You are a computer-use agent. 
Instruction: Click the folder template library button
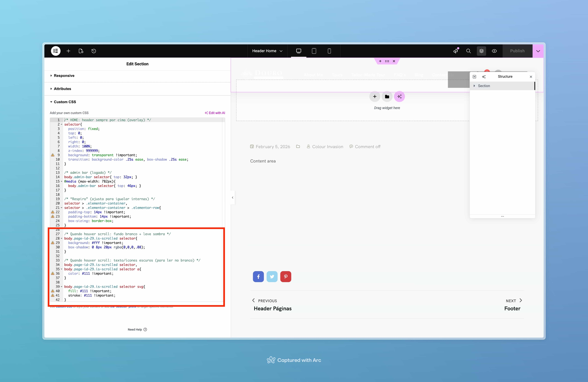(x=387, y=97)
